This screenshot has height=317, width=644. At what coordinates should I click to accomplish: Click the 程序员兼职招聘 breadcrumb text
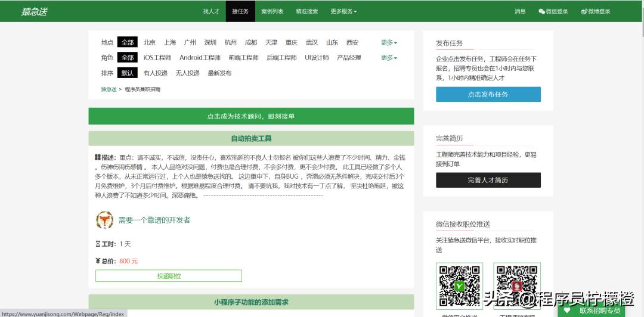click(143, 89)
